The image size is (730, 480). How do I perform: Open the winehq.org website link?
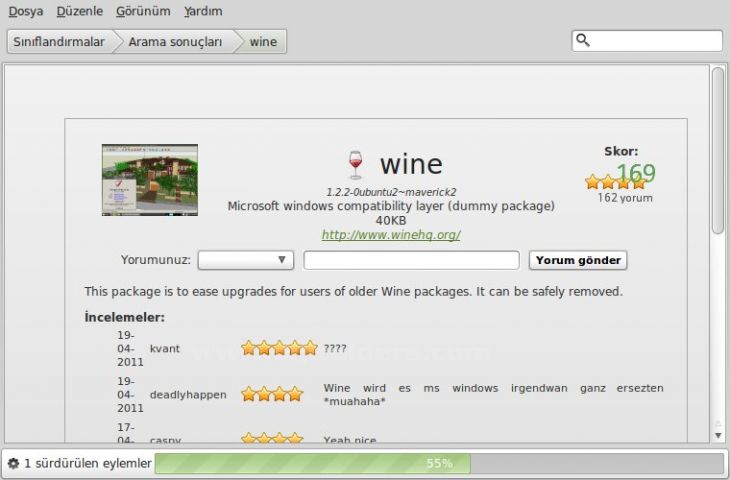[391, 235]
